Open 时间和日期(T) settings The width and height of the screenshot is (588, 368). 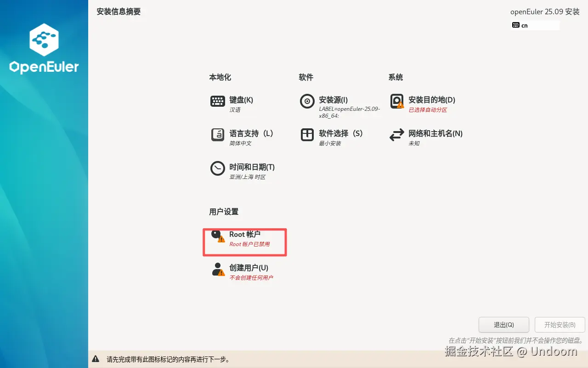point(252,167)
